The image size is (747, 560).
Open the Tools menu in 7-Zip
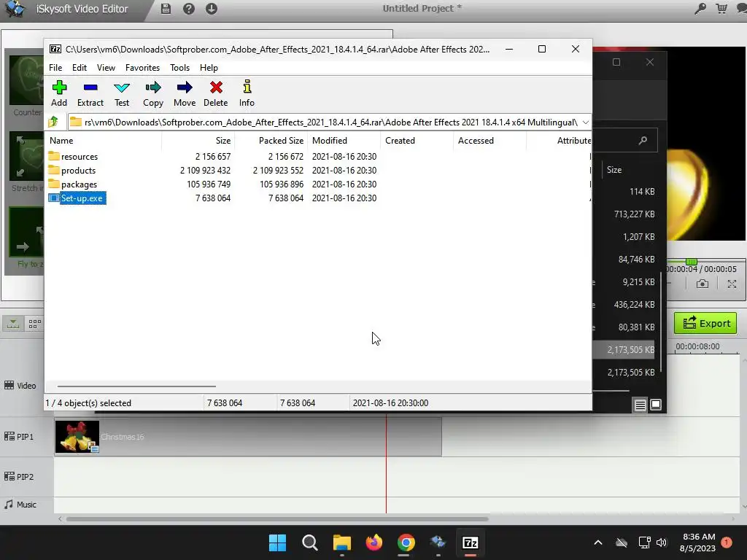point(179,68)
